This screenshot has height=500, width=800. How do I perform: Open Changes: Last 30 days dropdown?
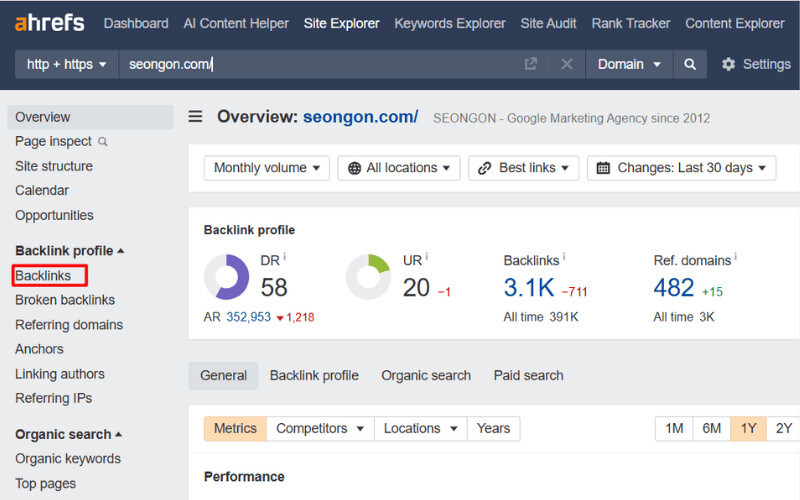click(682, 168)
